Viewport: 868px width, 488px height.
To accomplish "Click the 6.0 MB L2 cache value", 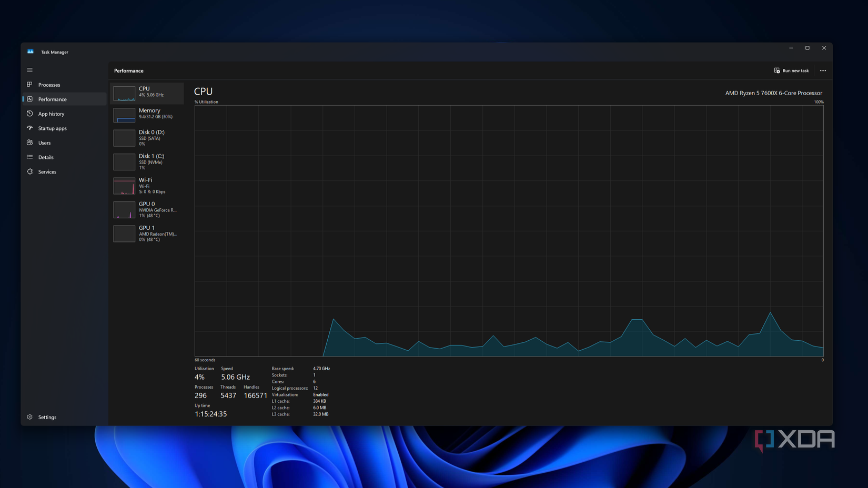I will pyautogui.click(x=319, y=408).
